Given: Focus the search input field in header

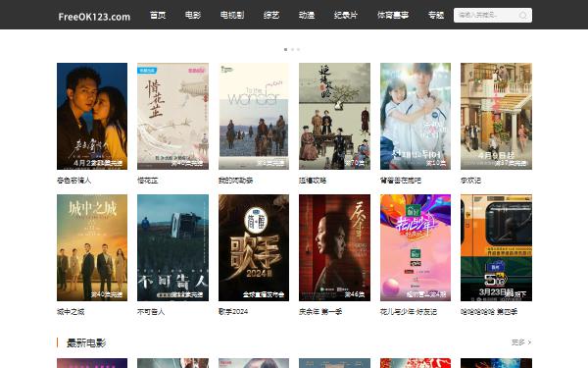Looking at the screenshot, I should (x=486, y=15).
